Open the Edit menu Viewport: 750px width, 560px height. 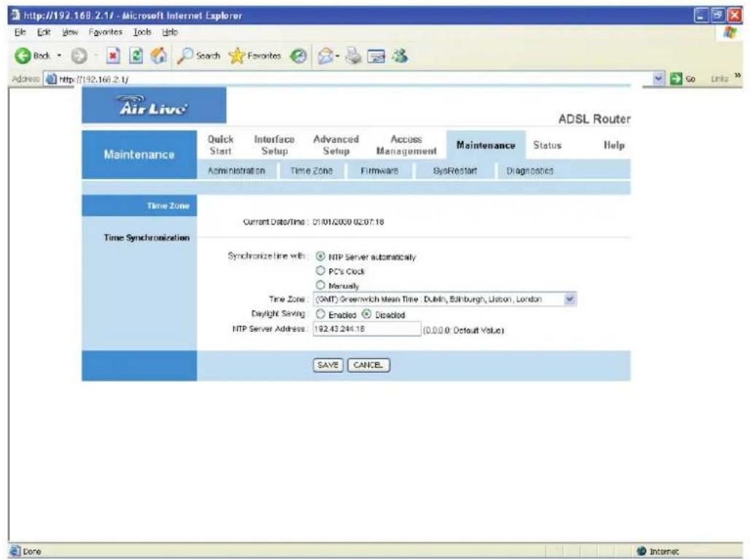pos(44,32)
